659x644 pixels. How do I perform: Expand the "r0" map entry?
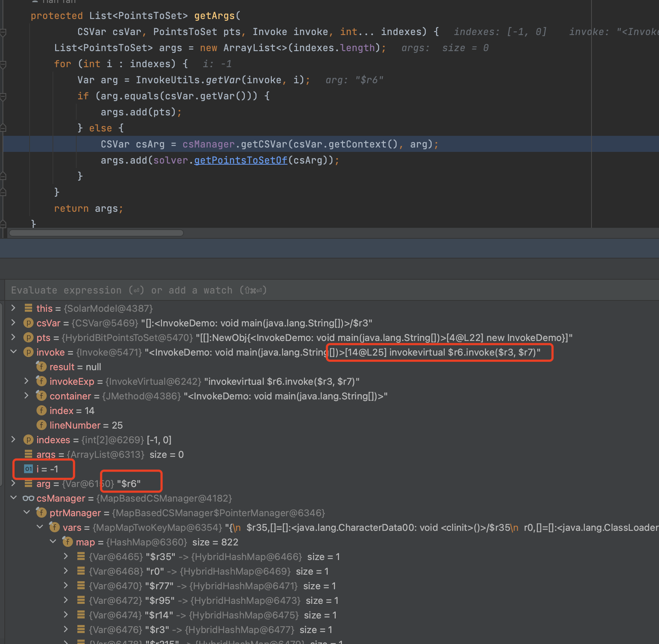[66, 571]
